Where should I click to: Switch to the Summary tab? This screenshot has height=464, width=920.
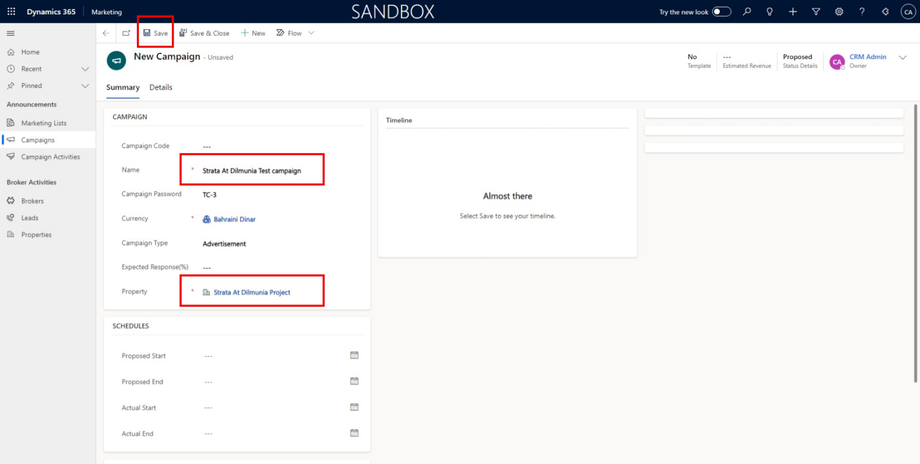tap(123, 87)
